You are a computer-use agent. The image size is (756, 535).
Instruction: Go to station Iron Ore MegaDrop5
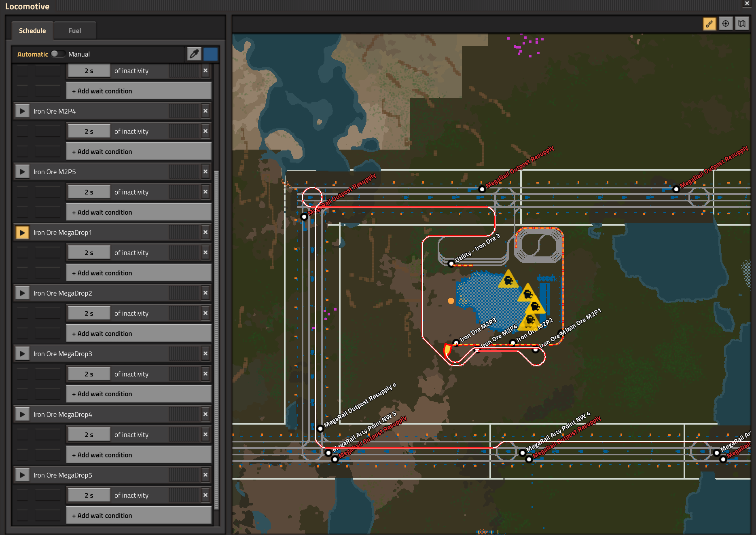22,475
